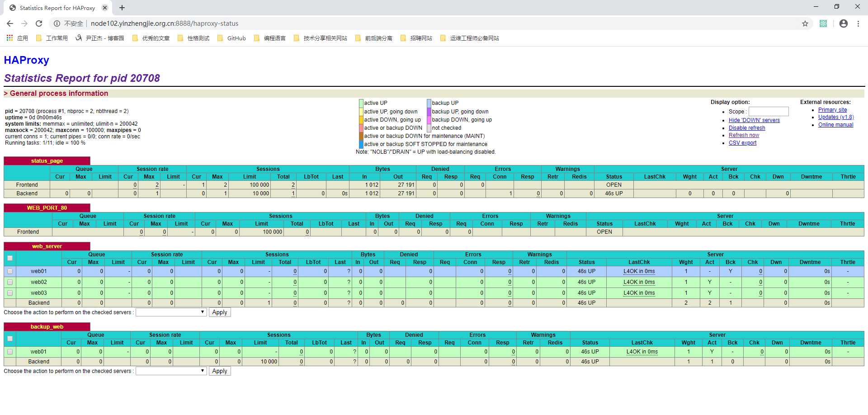Bookmark this page with star icon
Image resolution: width=868 pixels, height=415 pixels.
(805, 24)
